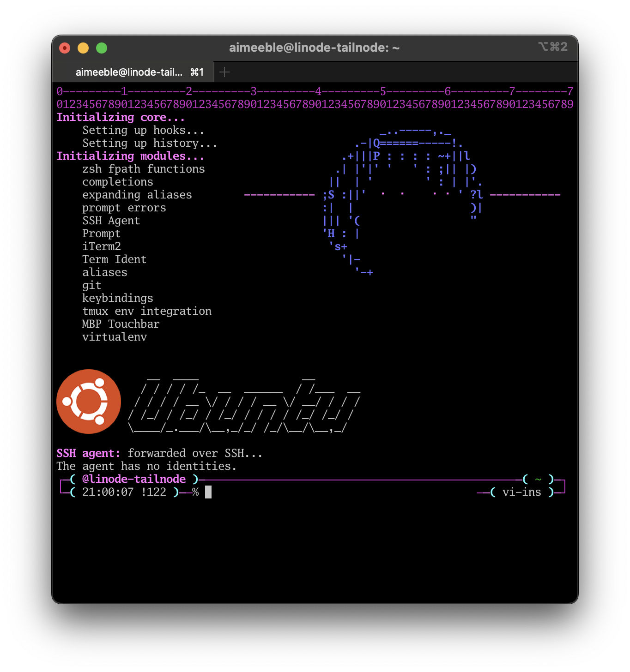Click the column ruler digits row
This screenshot has height=672, width=630.
[315, 104]
